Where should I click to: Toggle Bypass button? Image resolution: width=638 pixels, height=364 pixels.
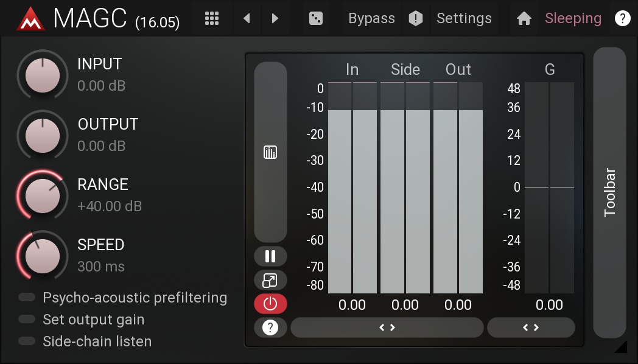[371, 18]
